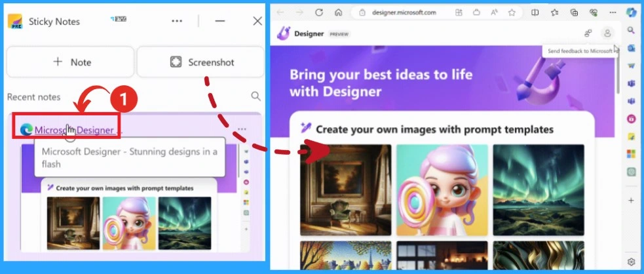Open the yellow sticky note sidebar icon
644x274 pixels.
632,136
